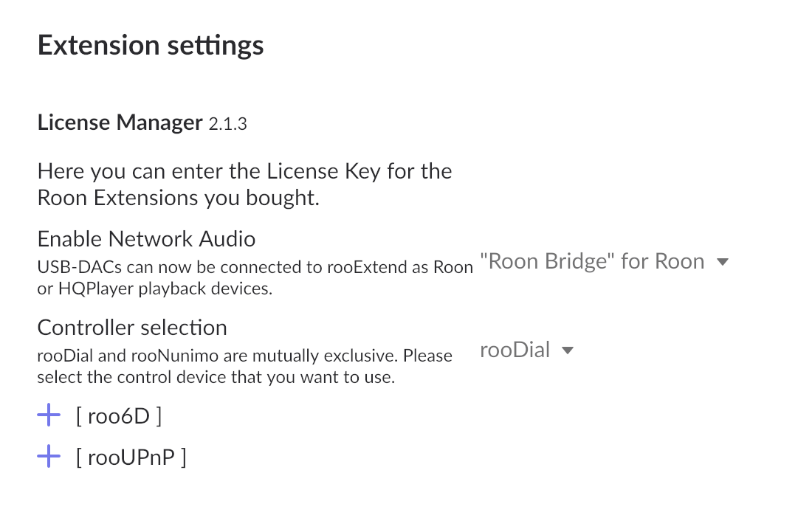This screenshot has height=518, width=812.
Task: Click the small arrow next to rooDial
Action: (568, 350)
